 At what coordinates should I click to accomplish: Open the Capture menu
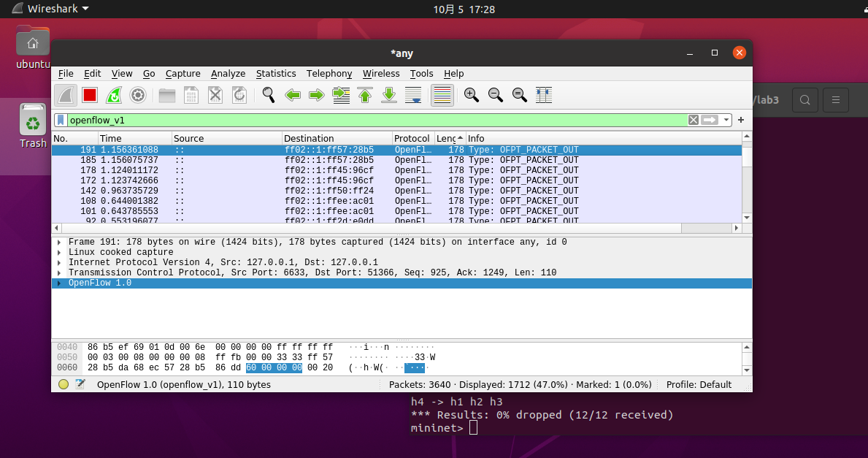pos(183,74)
